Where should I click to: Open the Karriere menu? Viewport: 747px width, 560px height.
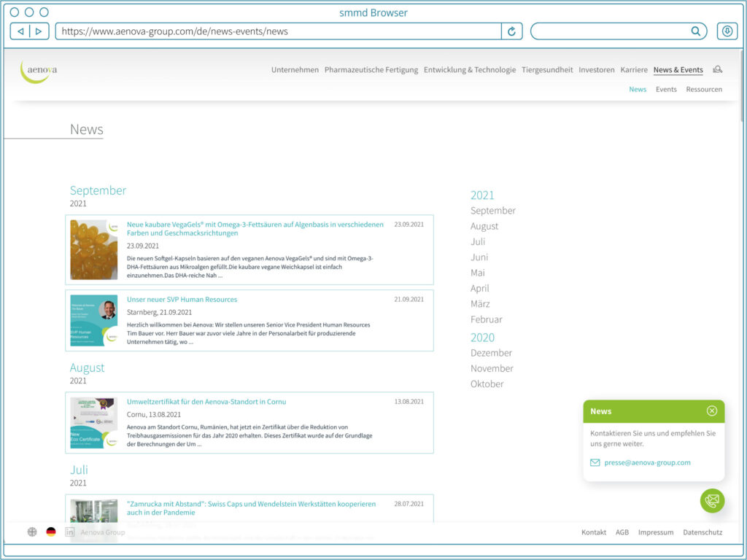pos(634,69)
